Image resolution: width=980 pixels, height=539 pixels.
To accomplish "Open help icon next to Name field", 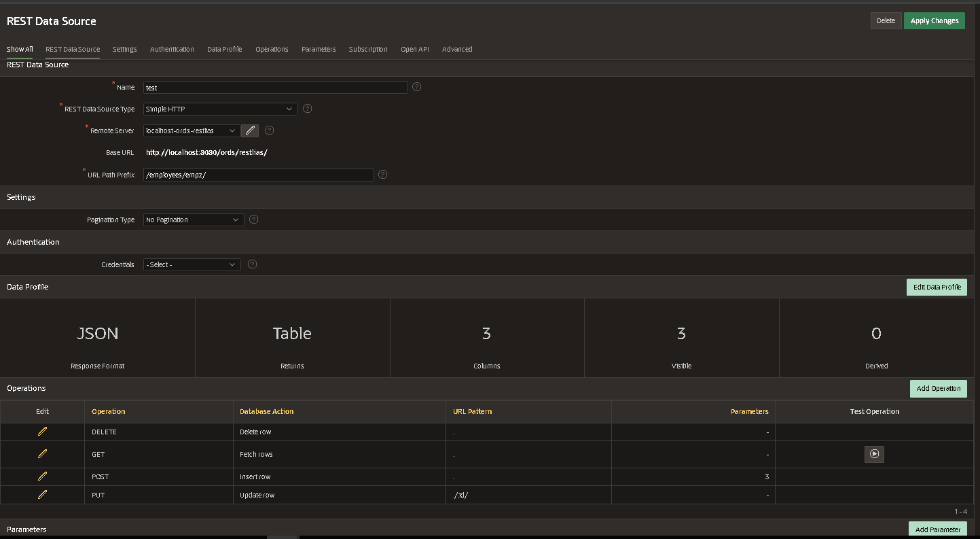I will tap(417, 87).
